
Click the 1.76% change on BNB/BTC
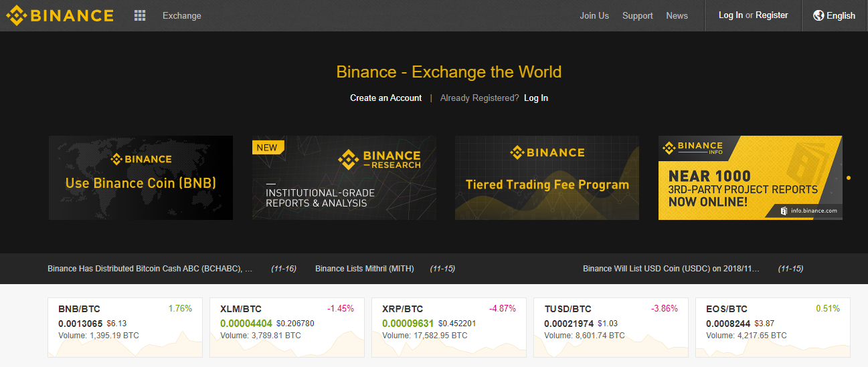click(x=180, y=309)
